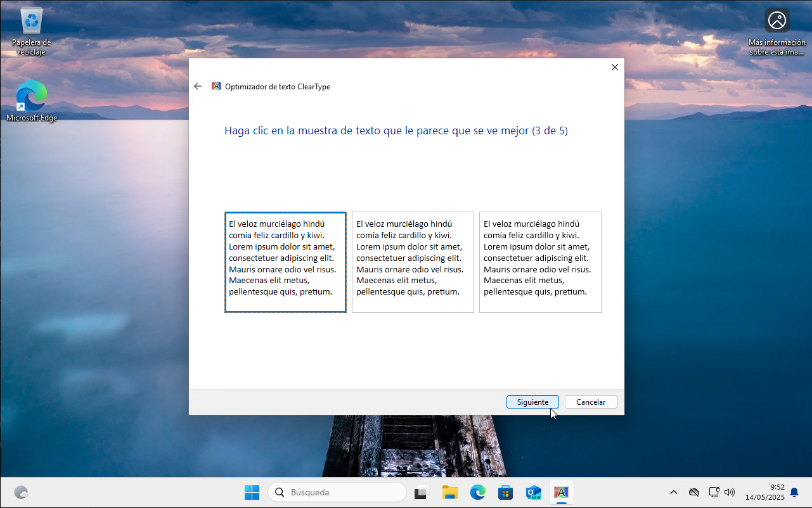Click the ClearType app icon in taskbar
This screenshot has width=812, height=508.
(561, 492)
